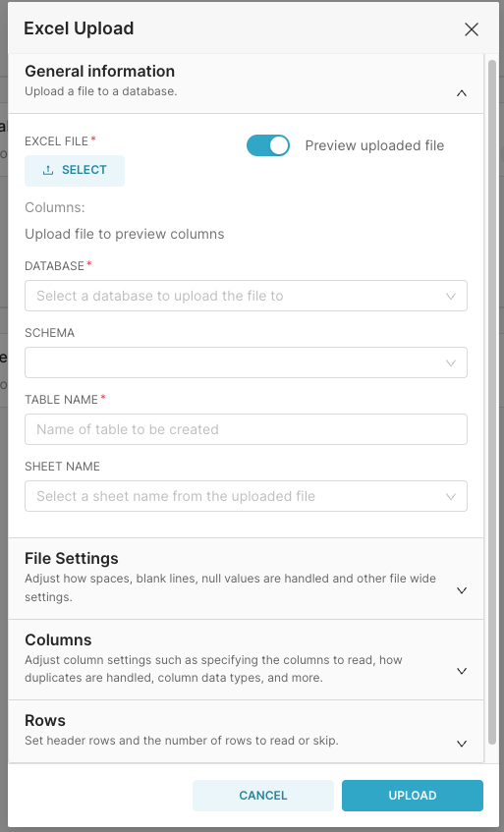Click the Sheet Name dropdown arrow
This screenshot has height=832, width=504.
pos(451,497)
